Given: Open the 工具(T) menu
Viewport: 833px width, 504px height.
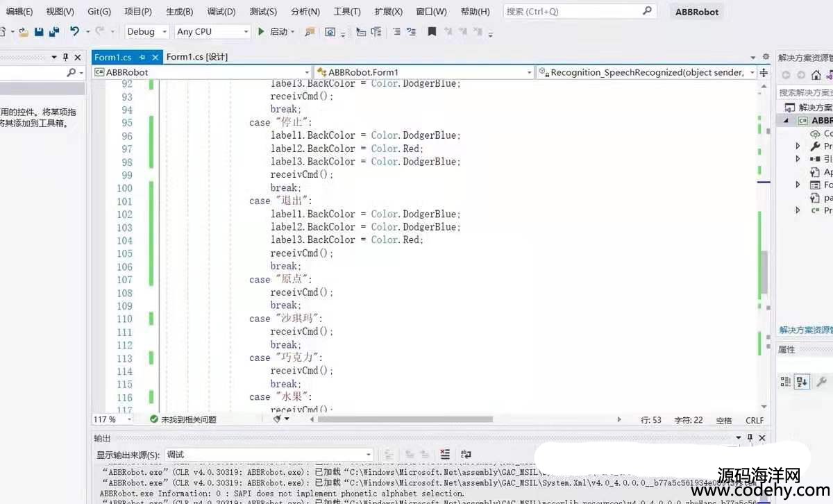Looking at the screenshot, I should point(347,11).
